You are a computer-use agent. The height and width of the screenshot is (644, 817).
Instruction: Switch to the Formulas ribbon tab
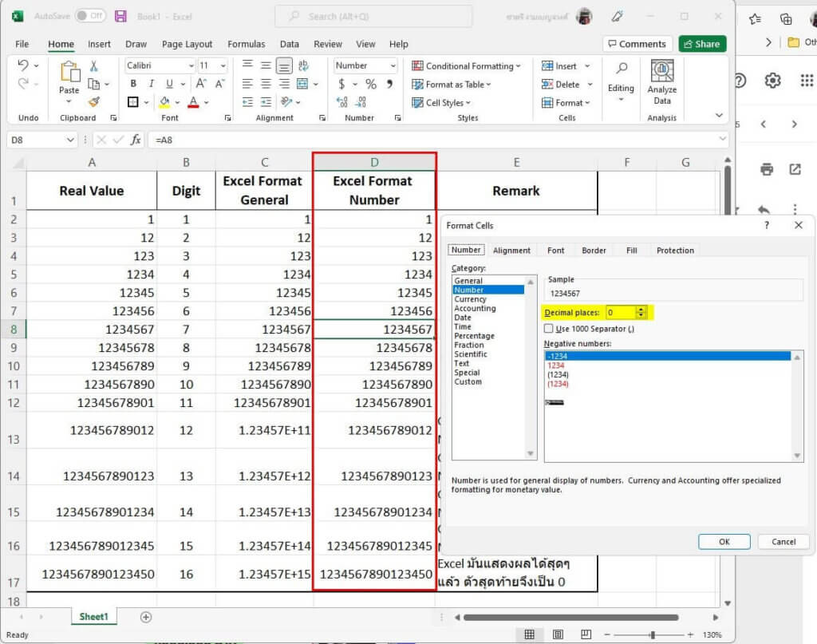pyautogui.click(x=246, y=44)
